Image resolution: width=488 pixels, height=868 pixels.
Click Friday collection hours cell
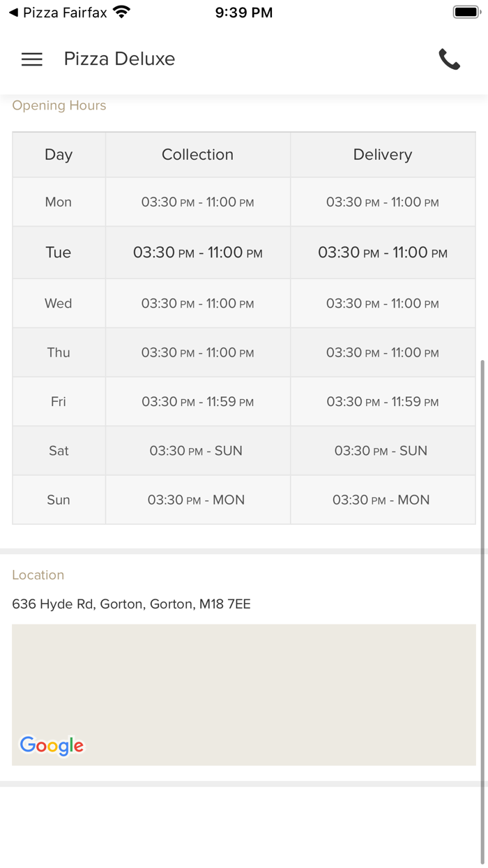point(197,402)
